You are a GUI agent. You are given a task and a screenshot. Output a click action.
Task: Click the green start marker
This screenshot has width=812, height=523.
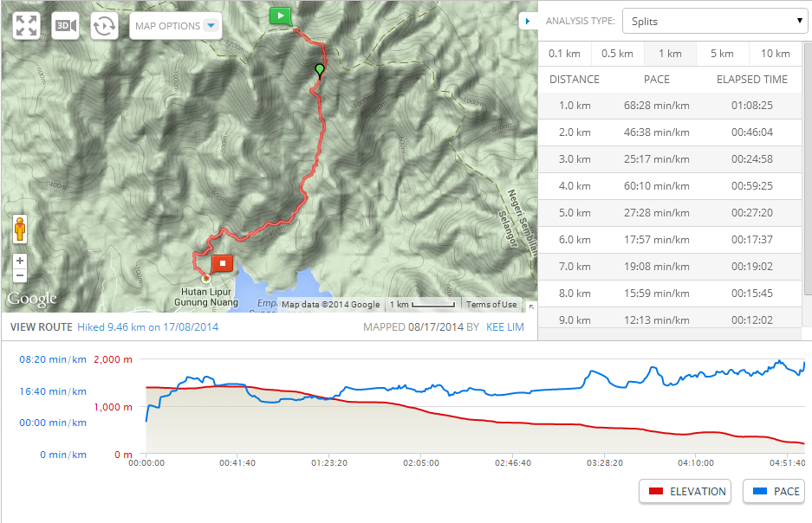(280, 15)
